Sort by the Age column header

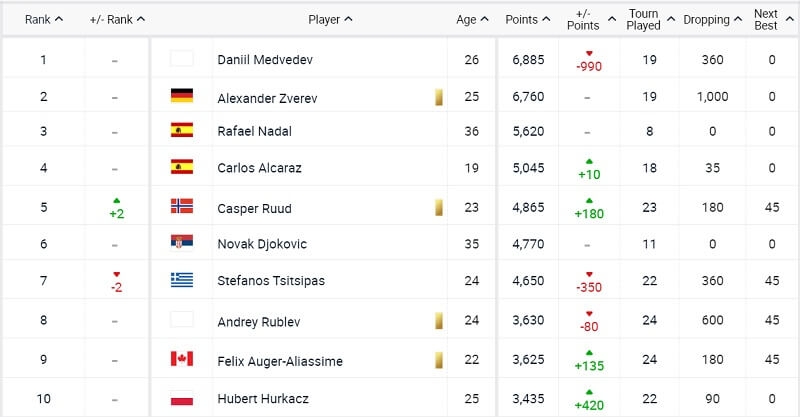[x=472, y=19]
